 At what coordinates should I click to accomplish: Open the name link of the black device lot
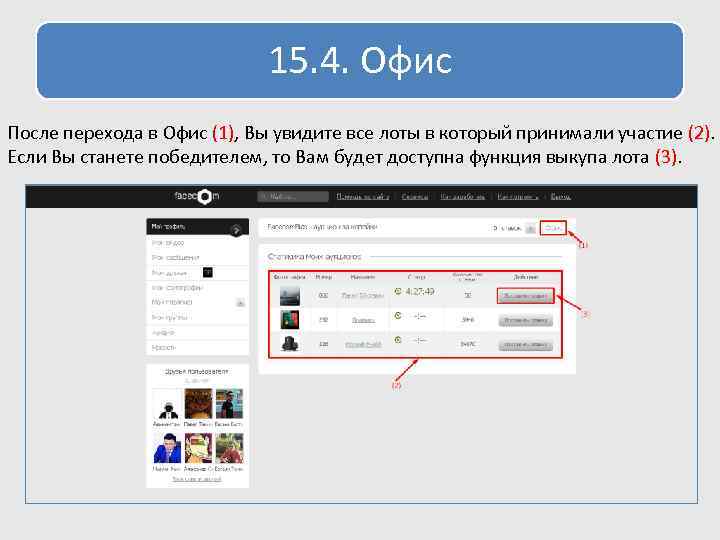click(x=363, y=344)
